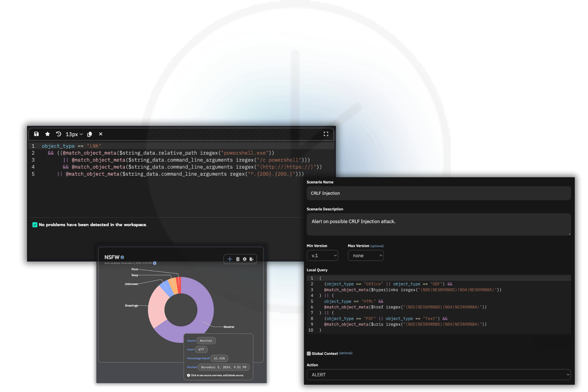Expand the editor to fullscreen
This screenshot has height=392, width=588.
(326, 134)
